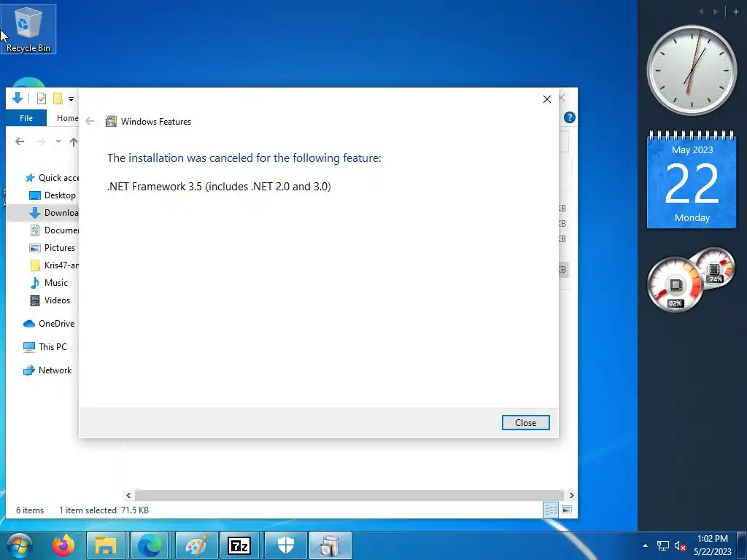Switch to the Home ribbon tab
The width and height of the screenshot is (747, 560).
(x=67, y=118)
